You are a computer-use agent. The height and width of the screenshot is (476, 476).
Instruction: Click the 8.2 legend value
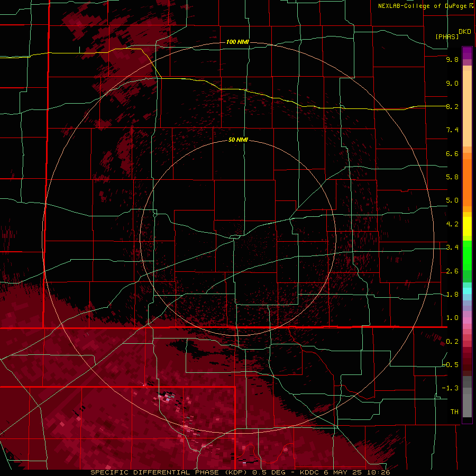(452, 106)
